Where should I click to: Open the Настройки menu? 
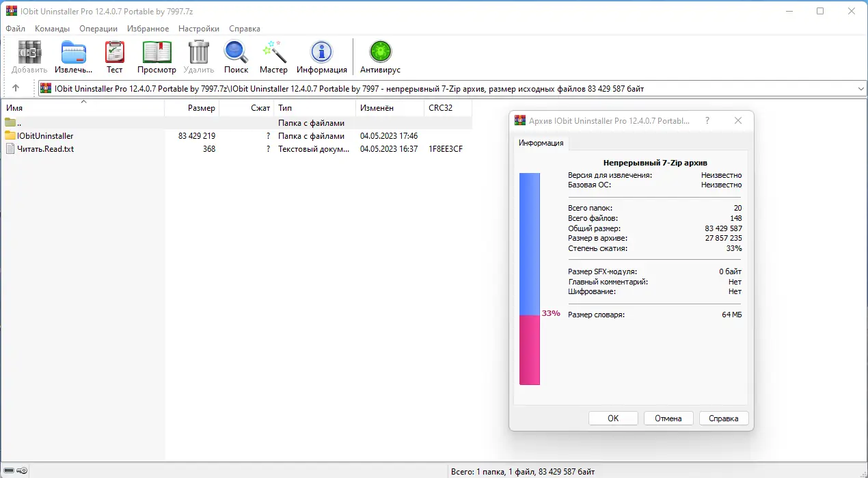point(199,29)
